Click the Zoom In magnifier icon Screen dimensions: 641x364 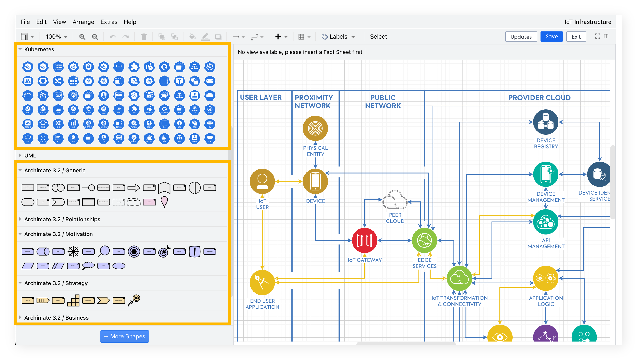(82, 37)
